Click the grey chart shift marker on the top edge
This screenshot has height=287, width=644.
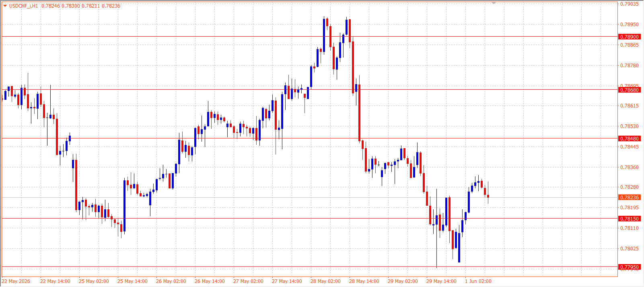coord(494,3)
